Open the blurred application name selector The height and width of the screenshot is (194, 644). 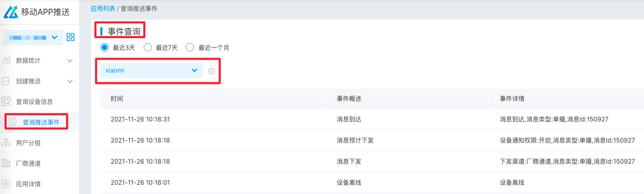(33, 37)
